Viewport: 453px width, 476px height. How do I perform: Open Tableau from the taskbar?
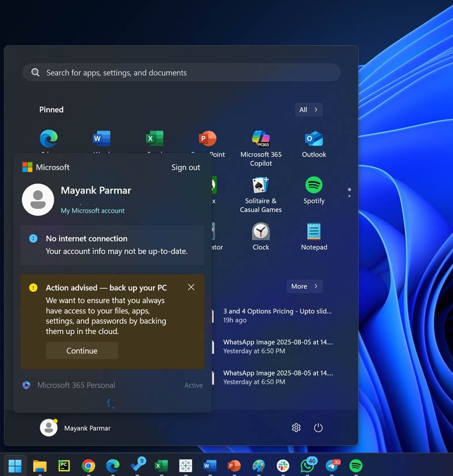[186, 466]
